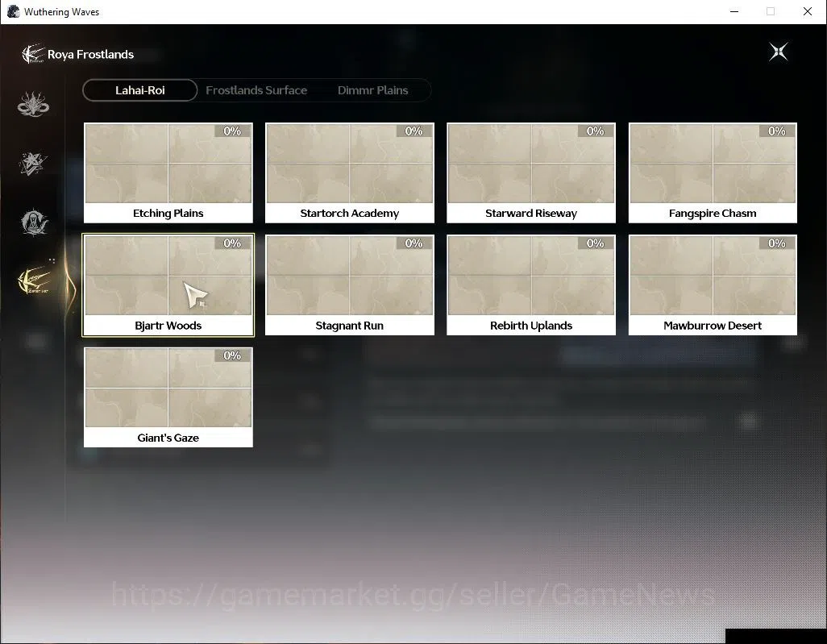Click the Stagnant Run label text
Screen dimensions: 827x644
tap(350, 326)
